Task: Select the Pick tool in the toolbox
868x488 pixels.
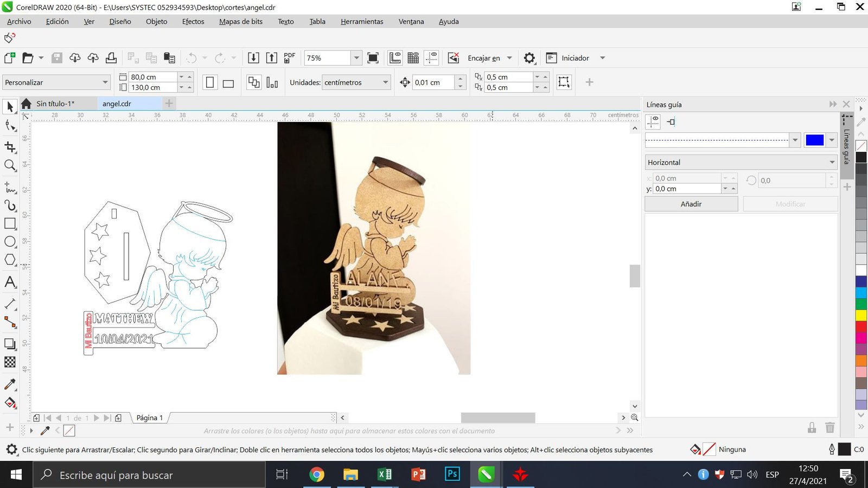Action: click(x=10, y=107)
